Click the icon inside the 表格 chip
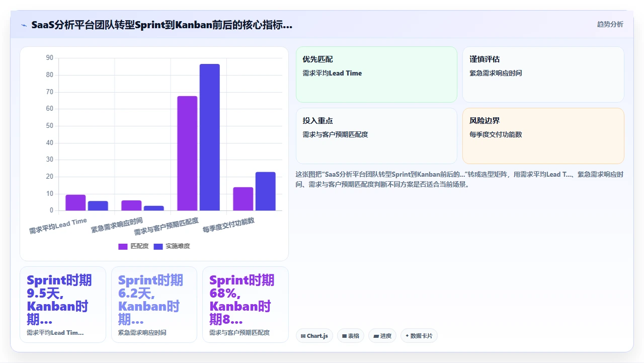The width and height of the screenshot is (644, 363). click(345, 336)
